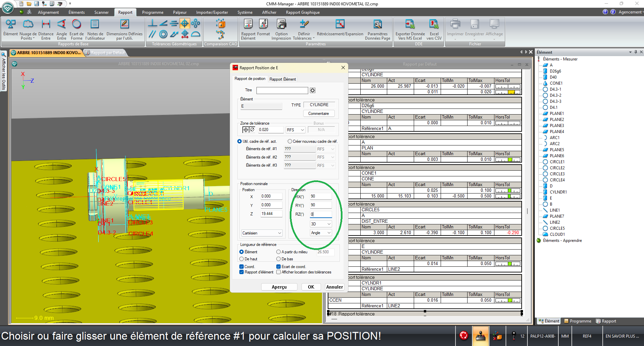644x346 pixels.
Task: Select the half-circle profile tolerance icon
Action: (195, 34)
